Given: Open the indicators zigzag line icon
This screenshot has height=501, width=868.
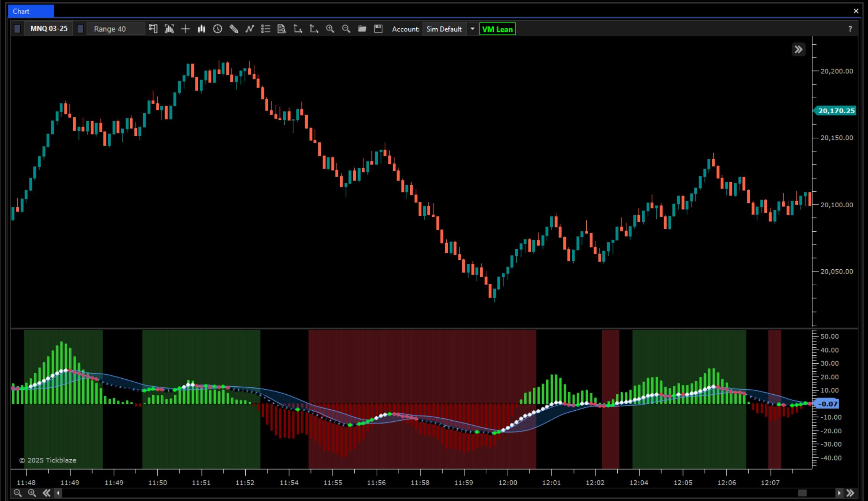Looking at the screenshot, I should point(250,29).
